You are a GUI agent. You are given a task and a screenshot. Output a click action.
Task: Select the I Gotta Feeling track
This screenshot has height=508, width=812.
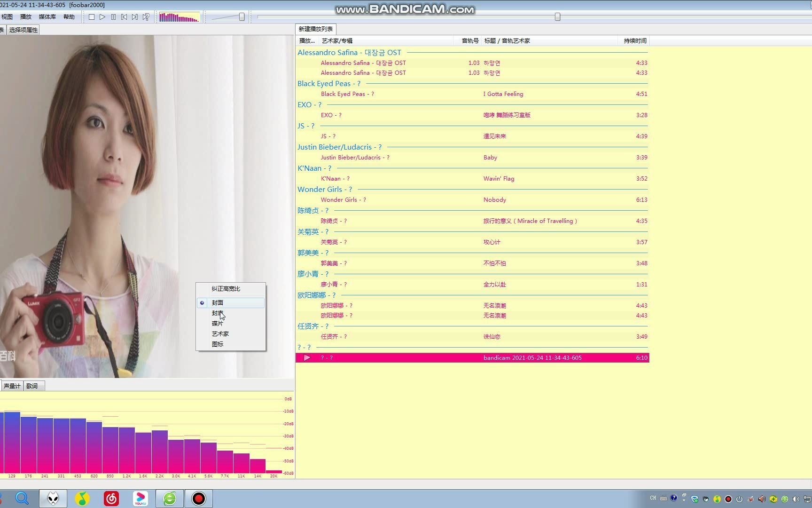pos(472,94)
